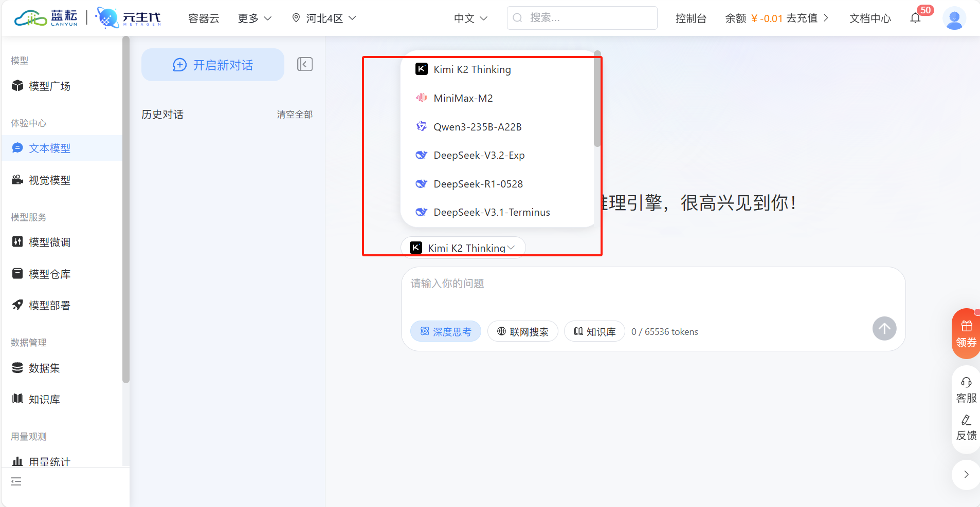Select MiniMax-M2 model
This screenshot has height=507, width=980.
point(497,98)
